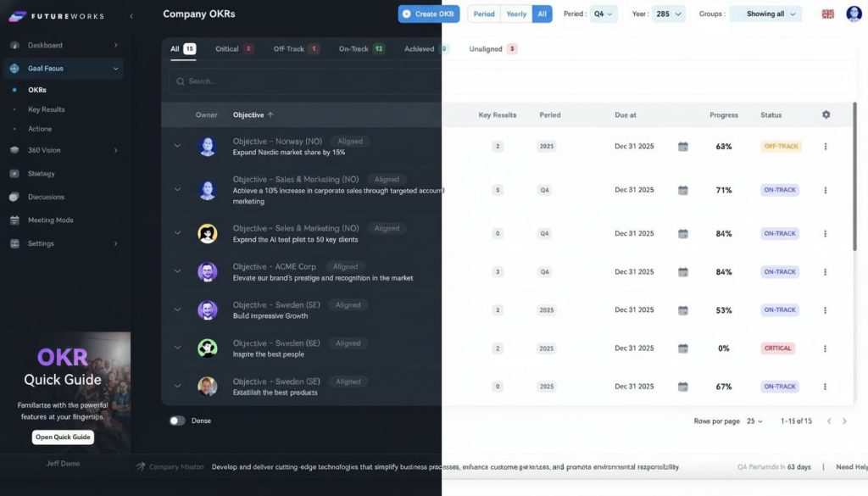Open calendar icon for Norway objective
Image resolution: width=868 pixels, height=496 pixels.
pos(683,147)
